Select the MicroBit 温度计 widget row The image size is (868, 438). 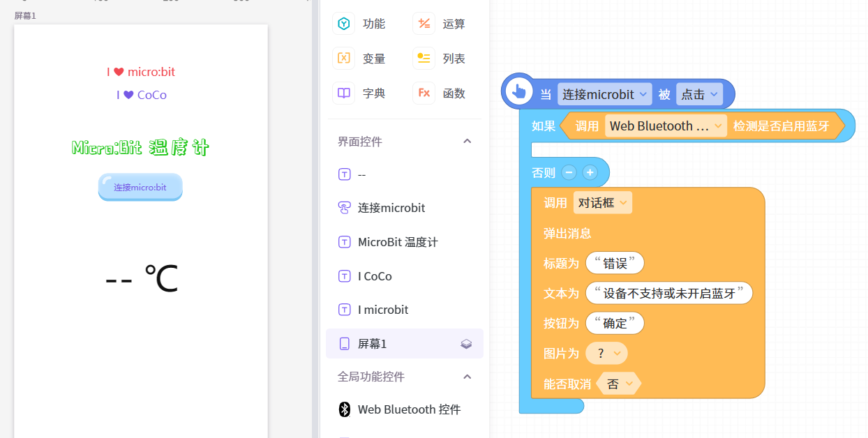[405, 242]
